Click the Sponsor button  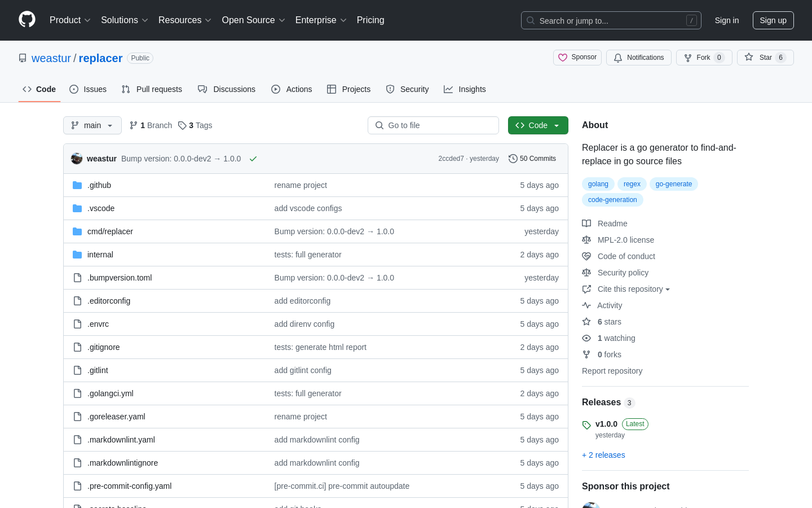[x=577, y=58]
